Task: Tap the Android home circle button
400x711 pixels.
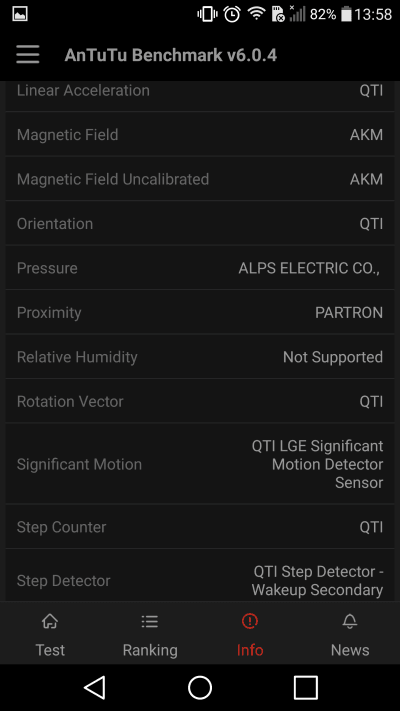Action: click(200, 687)
